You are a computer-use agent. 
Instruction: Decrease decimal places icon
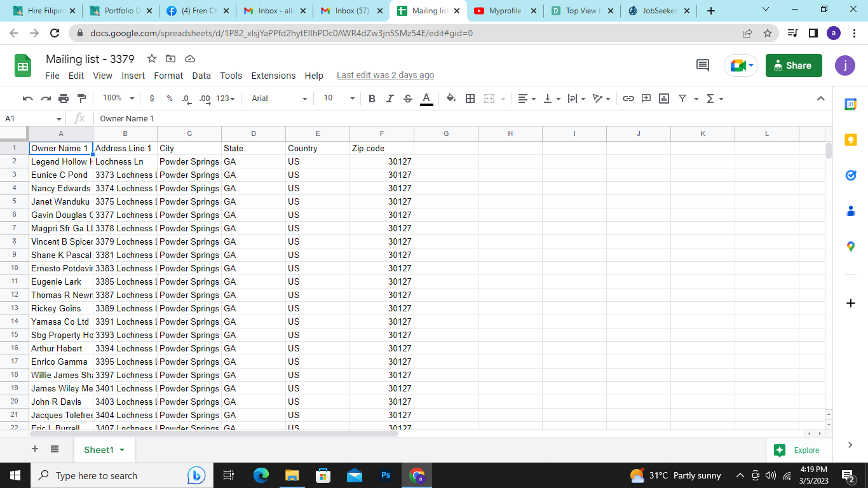pos(186,98)
